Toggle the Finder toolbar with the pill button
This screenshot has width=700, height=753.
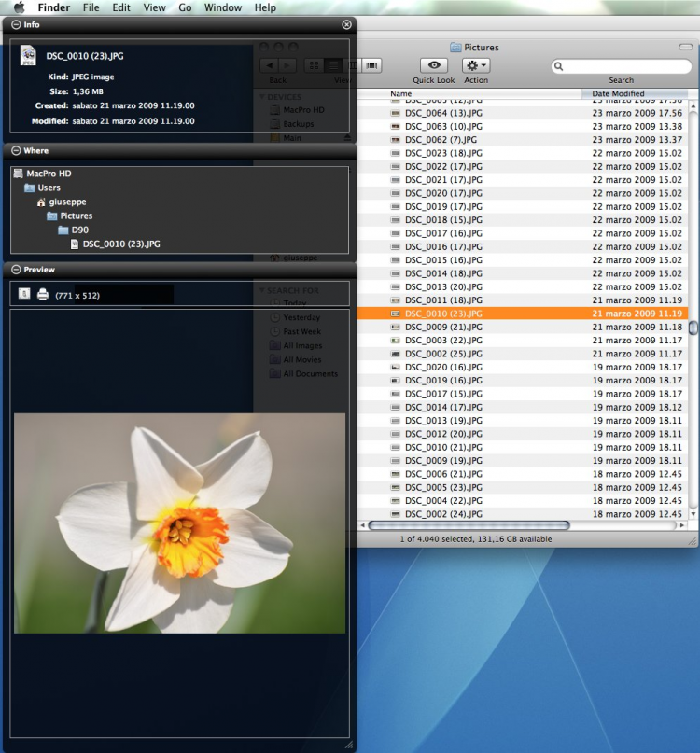click(685, 47)
